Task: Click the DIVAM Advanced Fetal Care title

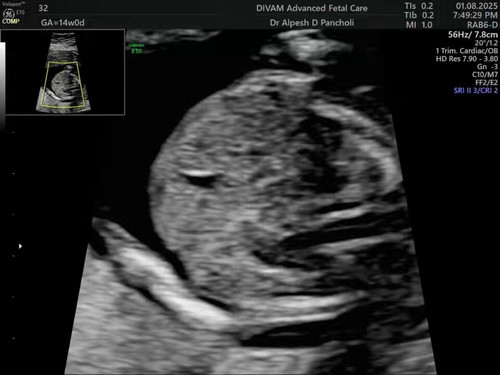Action: tap(312, 8)
